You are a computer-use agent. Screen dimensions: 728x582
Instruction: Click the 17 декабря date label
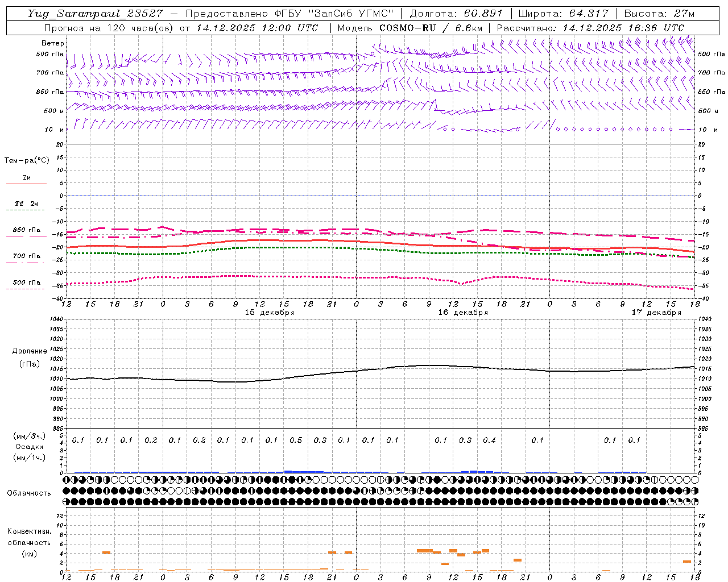pyautogui.click(x=656, y=313)
